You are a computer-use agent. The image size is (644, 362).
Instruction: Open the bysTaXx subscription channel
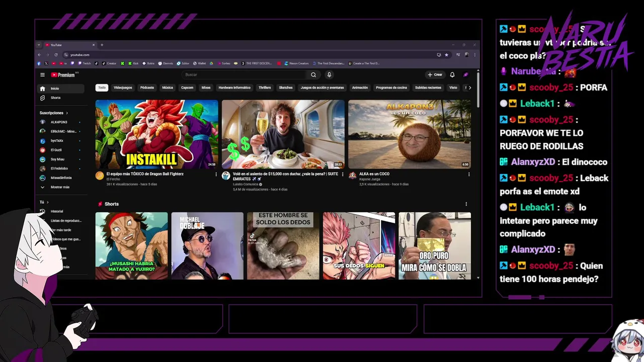pos(60,141)
